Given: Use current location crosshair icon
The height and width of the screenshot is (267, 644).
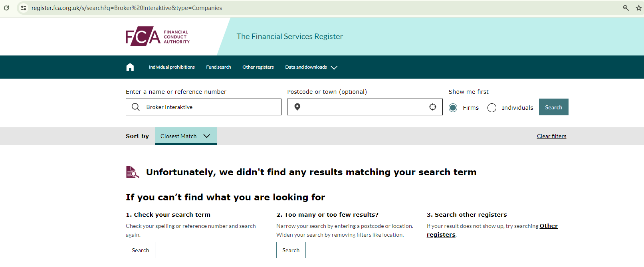Looking at the screenshot, I should (x=432, y=107).
